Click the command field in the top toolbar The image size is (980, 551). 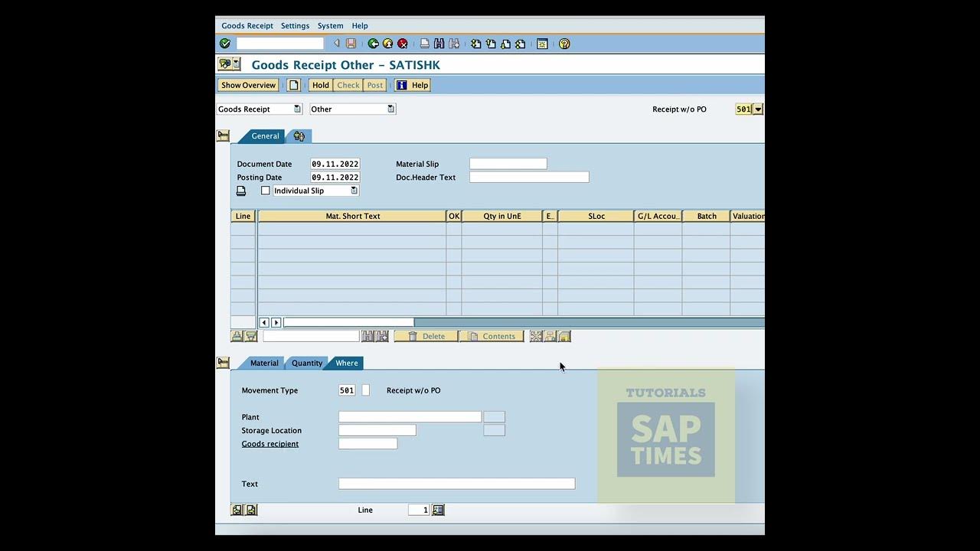(x=279, y=44)
